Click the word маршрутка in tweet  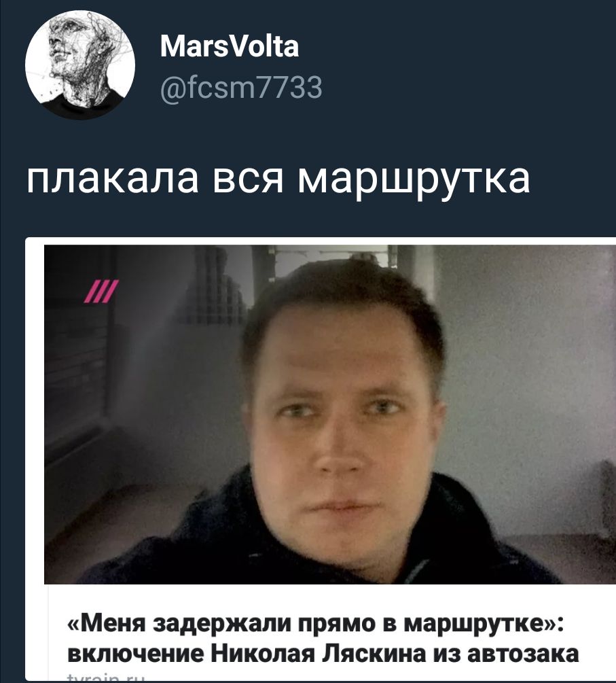414,180
